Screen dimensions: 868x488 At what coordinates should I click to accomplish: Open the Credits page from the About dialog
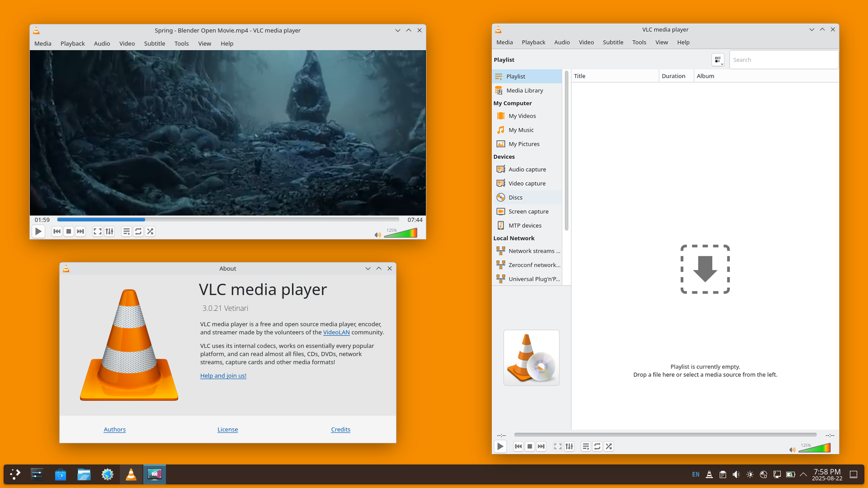(x=340, y=429)
